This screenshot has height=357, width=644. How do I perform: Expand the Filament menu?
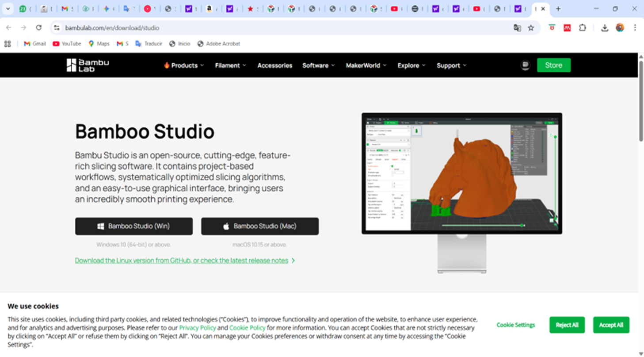pos(231,65)
